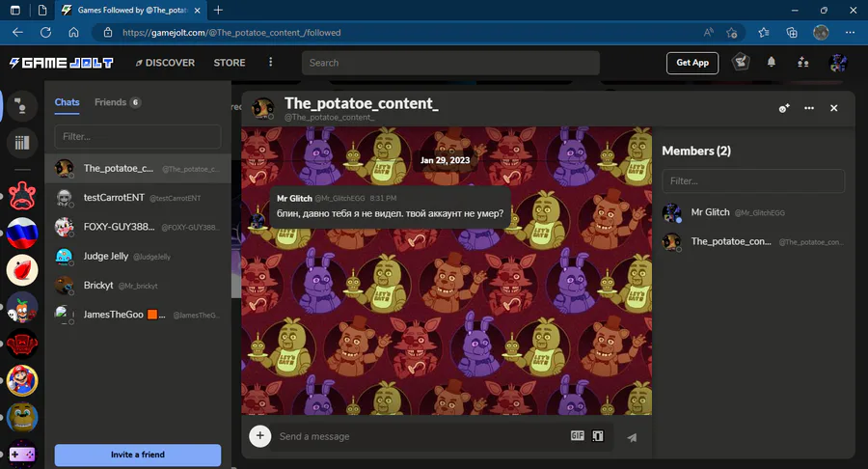This screenshot has height=469, width=868.
Task: Close the Games Followed tab
Action: 197,10
